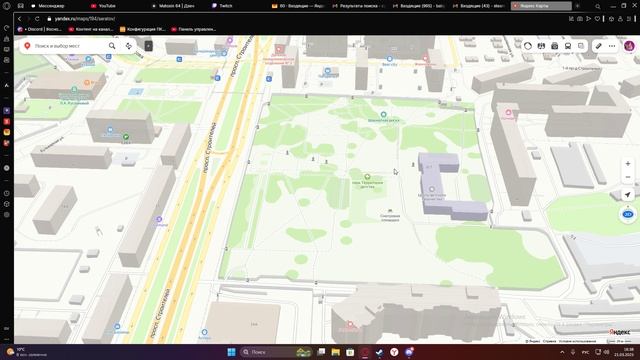Reload the page with the refresh icon
The image size is (640, 360).
pos(37,19)
